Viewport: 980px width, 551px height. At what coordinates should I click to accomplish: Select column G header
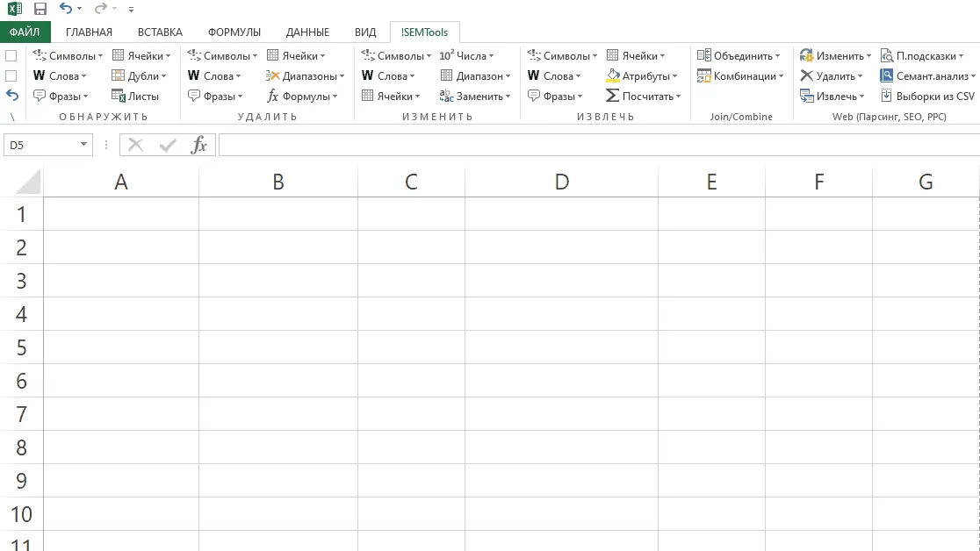[926, 182]
